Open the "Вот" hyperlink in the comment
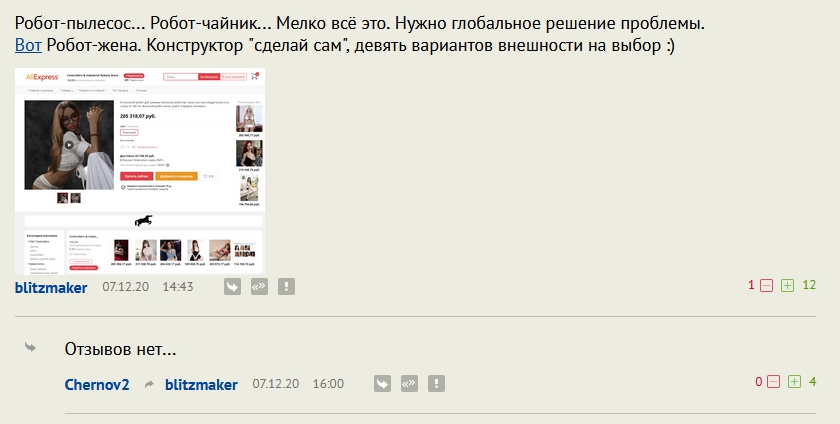 pyautogui.click(x=28, y=46)
